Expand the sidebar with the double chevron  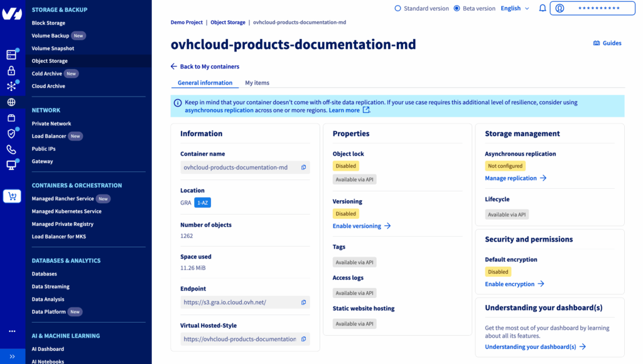tap(11, 356)
